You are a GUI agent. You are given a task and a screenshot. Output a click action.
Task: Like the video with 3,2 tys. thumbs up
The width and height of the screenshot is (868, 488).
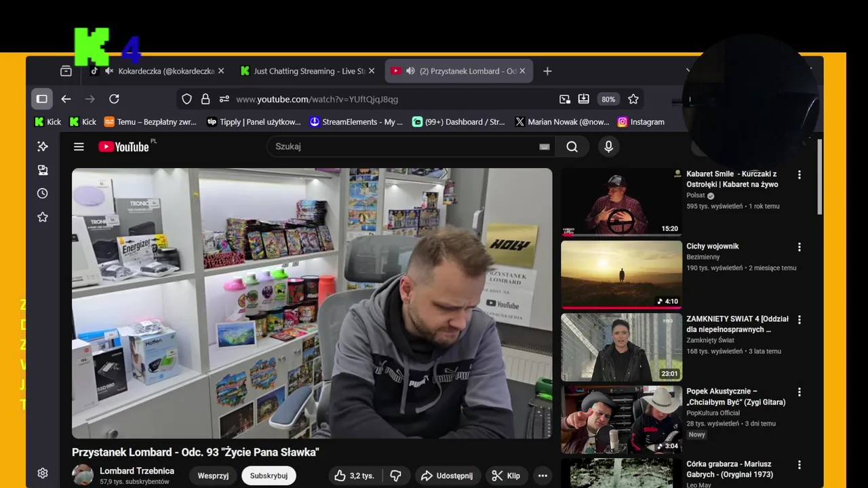coord(354,476)
